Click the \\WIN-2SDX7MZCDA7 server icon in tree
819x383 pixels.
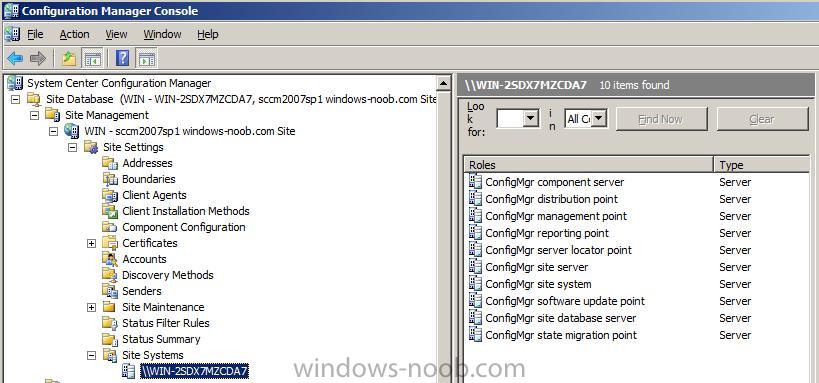tap(128, 371)
